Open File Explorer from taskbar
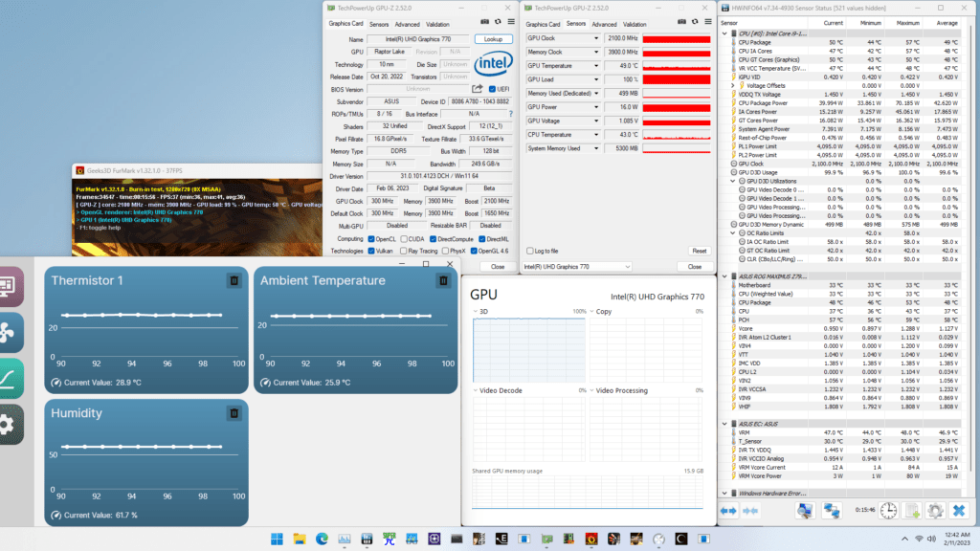This screenshot has height=551, width=980. (x=300, y=540)
